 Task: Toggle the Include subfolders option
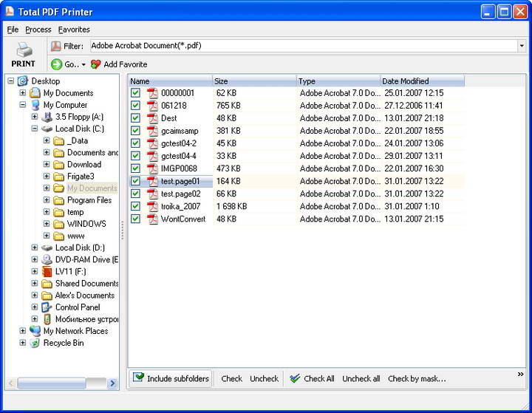point(171,378)
